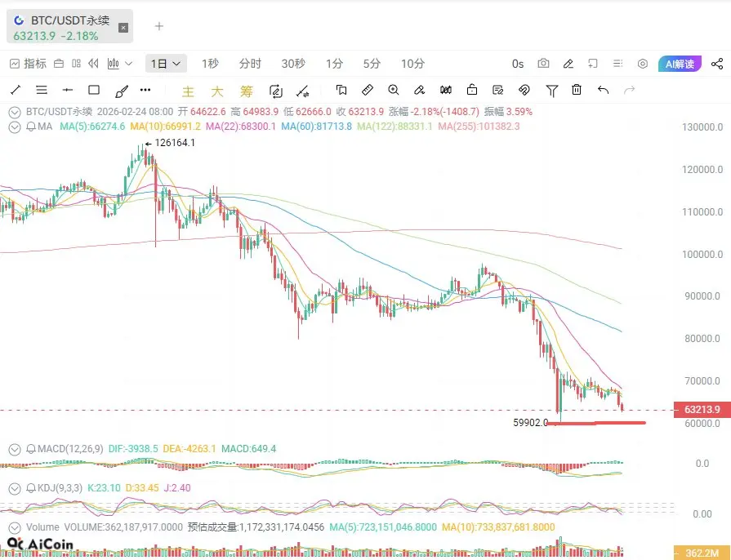731x560 pixels.
Task: Toggle the magnet snap mode
Action: click(524, 90)
